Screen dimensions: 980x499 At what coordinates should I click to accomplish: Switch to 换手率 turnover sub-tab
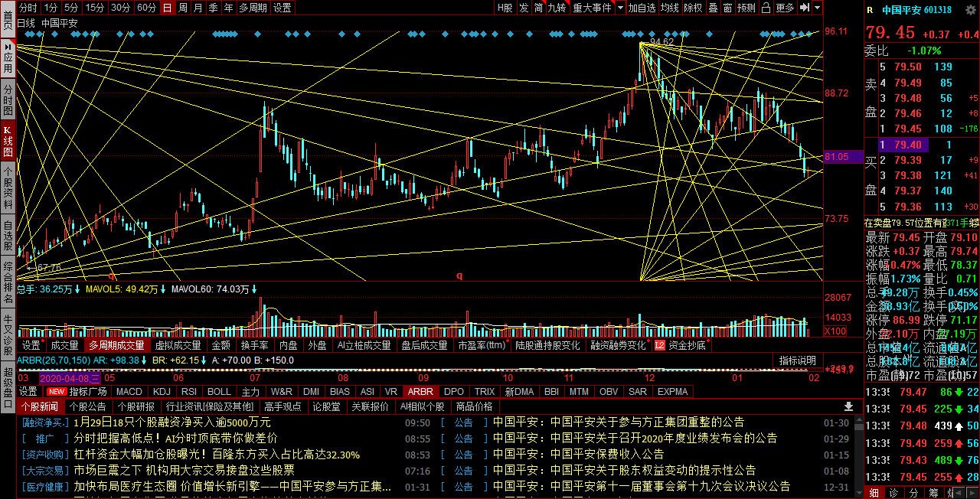(x=255, y=346)
